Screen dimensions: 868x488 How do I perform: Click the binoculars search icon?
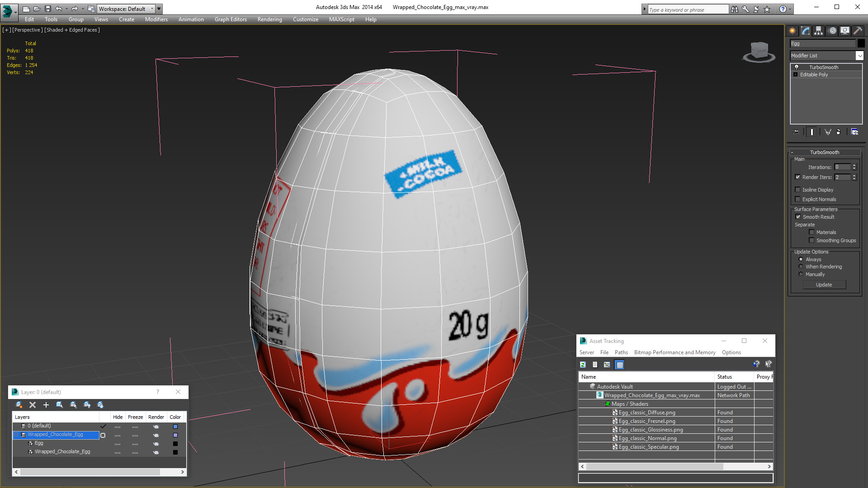735,9
